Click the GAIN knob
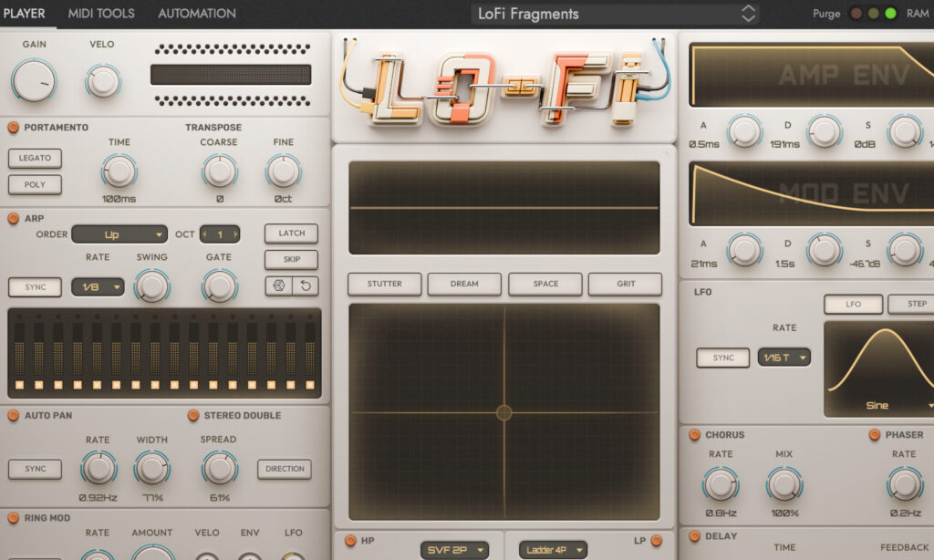Screen dimensions: 934x560 (x=34, y=80)
